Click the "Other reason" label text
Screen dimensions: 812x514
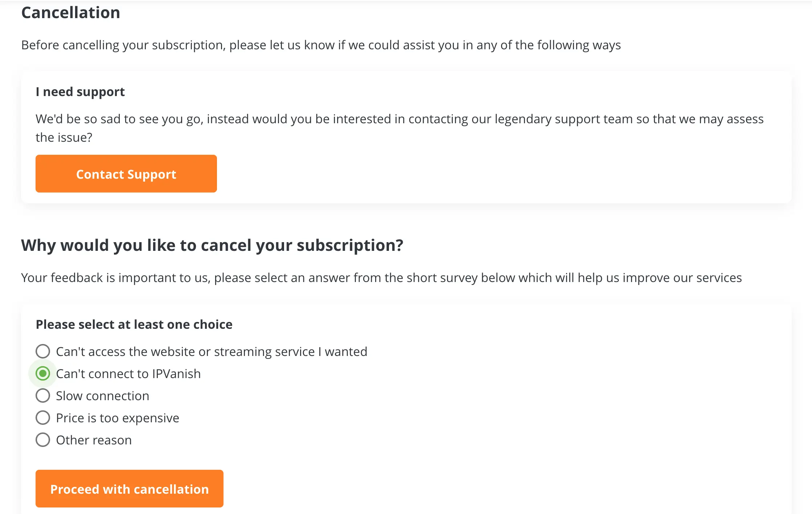click(x=93, y=440)
